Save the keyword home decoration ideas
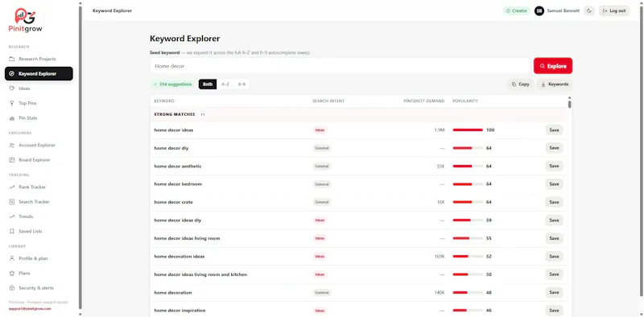The image size is (644, 317). 554,256
